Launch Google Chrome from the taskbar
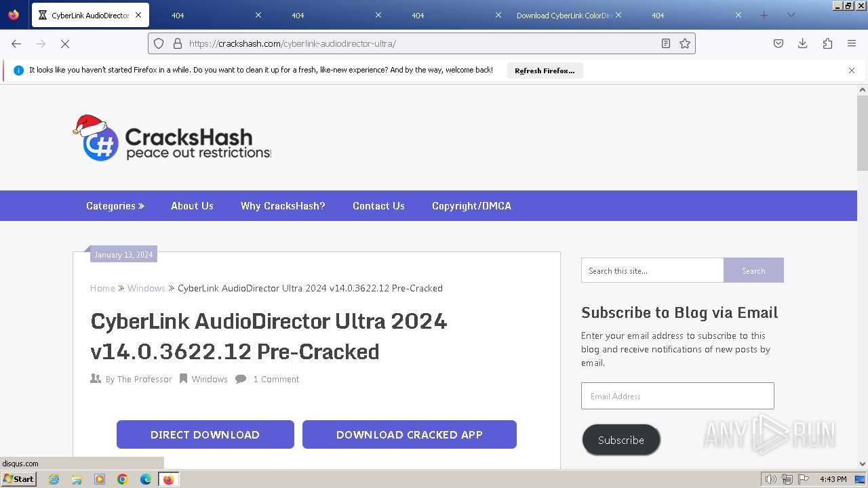The height and width of the screenshot is (488, 868). (123, 479)
